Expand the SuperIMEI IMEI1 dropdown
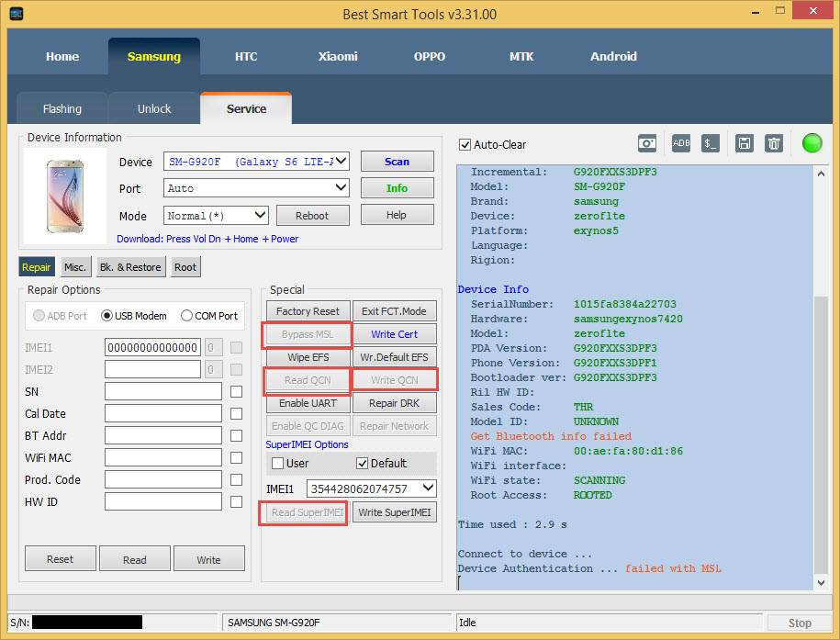The width and height of the screenshot is (840, 640). coord(371,488)
